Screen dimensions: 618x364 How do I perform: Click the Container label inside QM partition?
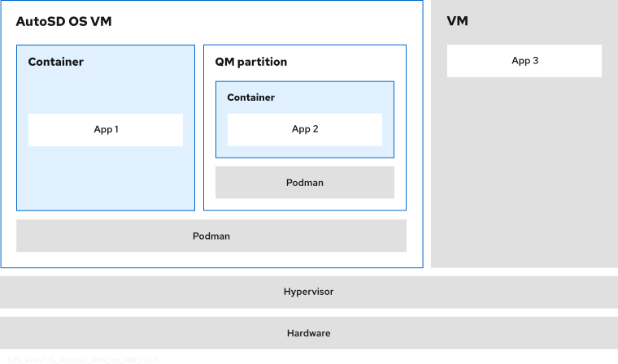coord(250,97)
